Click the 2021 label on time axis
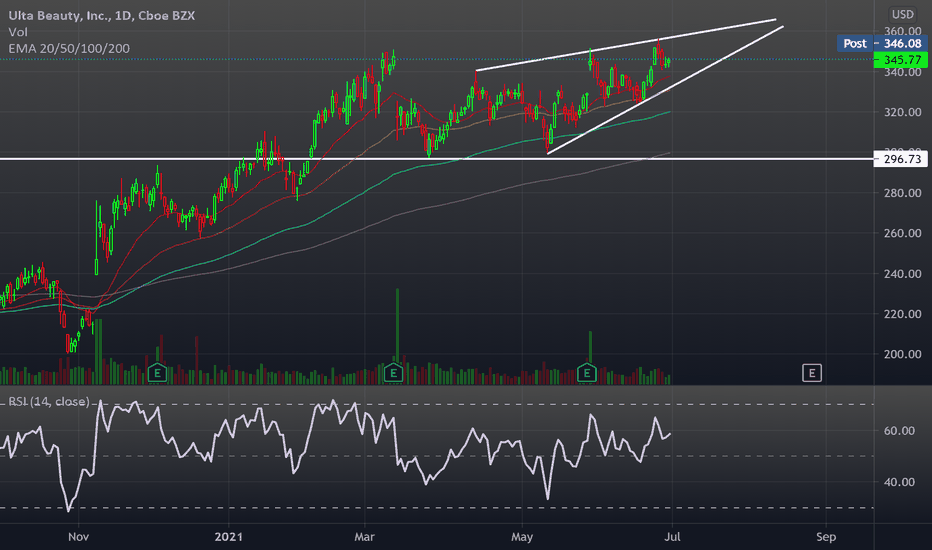This screenshot has height=550, width=932. (228, 537)
